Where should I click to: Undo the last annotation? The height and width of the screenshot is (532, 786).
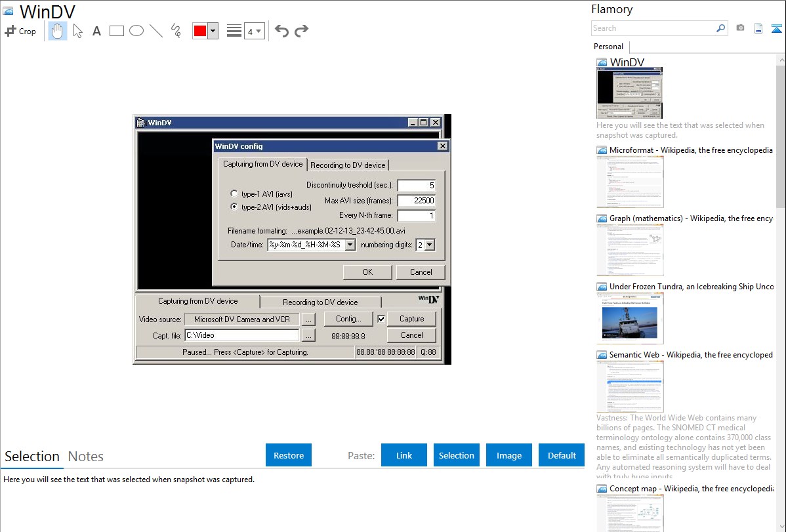281,31
